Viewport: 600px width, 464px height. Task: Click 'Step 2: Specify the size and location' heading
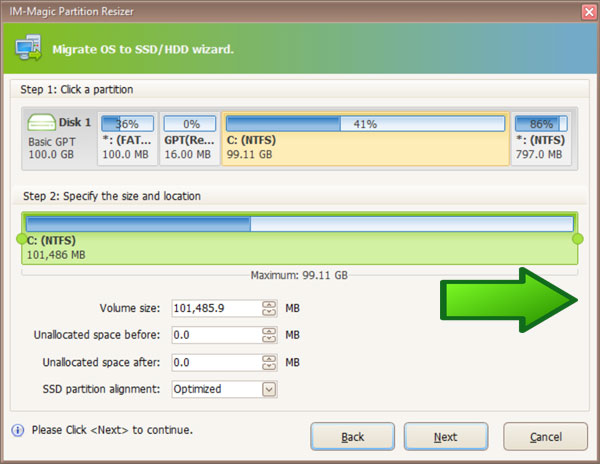(112, 196)
